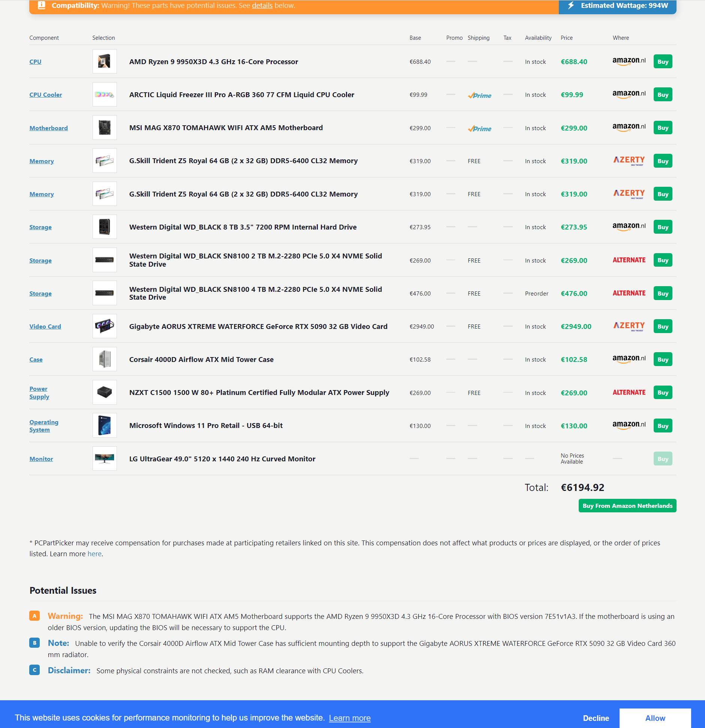Click the Alternate logo in the Power Supply row
Viewport: 705px width, 728px height.
pyautogui.click(x=629, y=392)
